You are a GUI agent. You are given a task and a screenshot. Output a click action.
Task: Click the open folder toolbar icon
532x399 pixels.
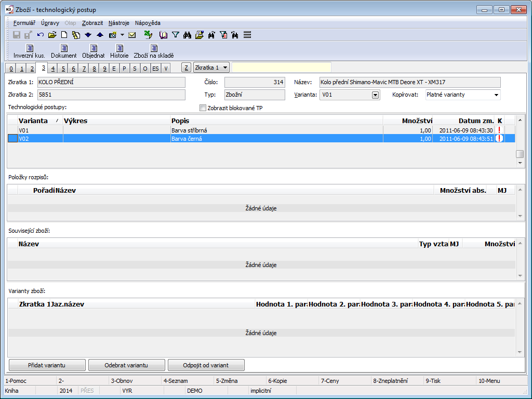52,35
